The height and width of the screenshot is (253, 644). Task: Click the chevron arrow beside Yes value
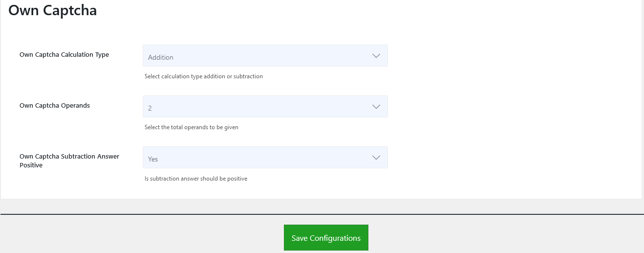coord(376,158)
